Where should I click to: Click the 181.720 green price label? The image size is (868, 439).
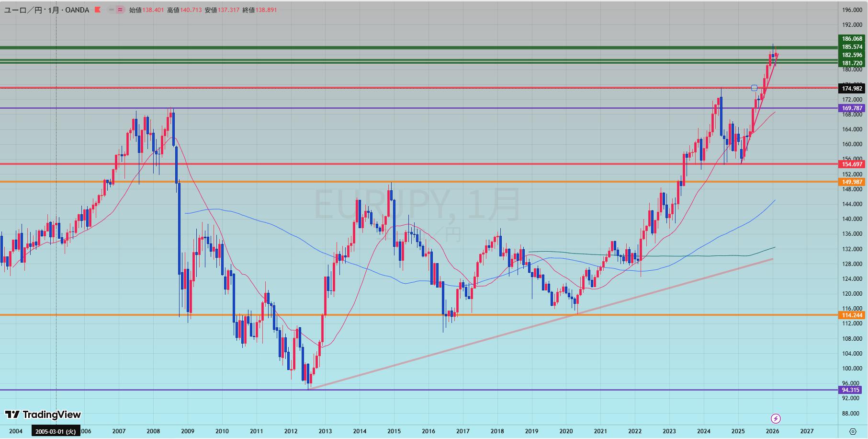(852, 63)
